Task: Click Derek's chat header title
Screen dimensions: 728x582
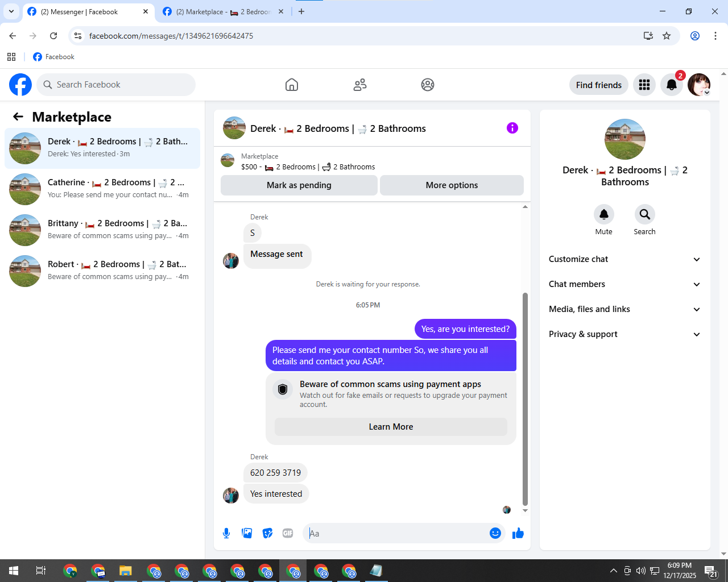Action: (338, 128)
